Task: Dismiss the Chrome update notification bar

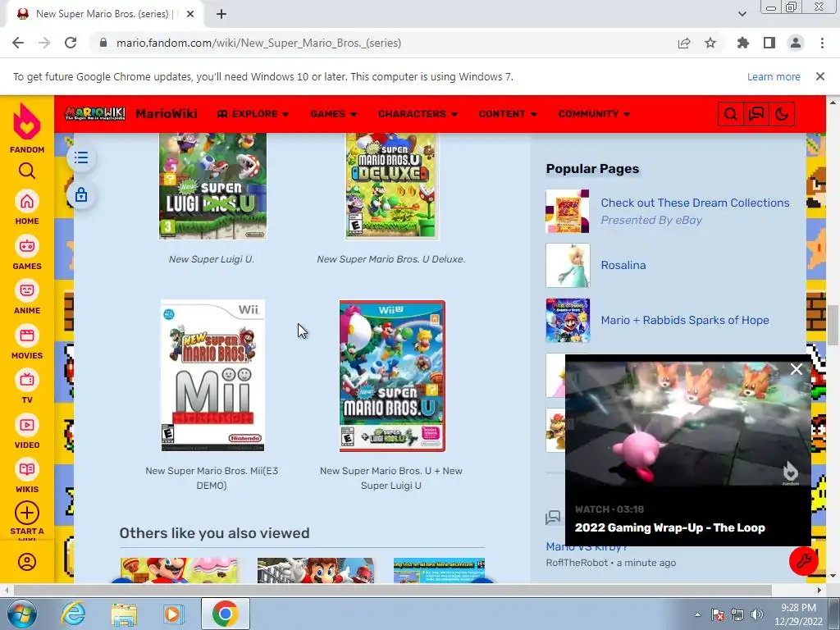Action: pyautogui.click(x=819, y=76)
